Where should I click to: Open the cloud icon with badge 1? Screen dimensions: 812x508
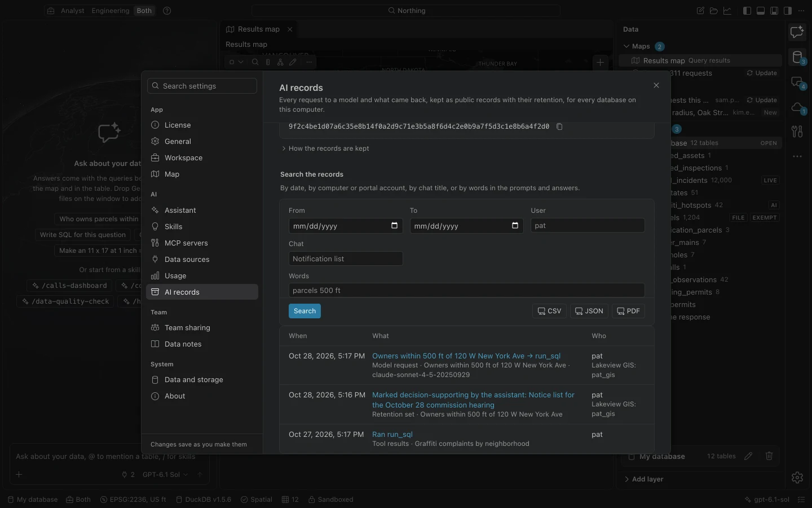pyautogui.click(x=797, y=107)
